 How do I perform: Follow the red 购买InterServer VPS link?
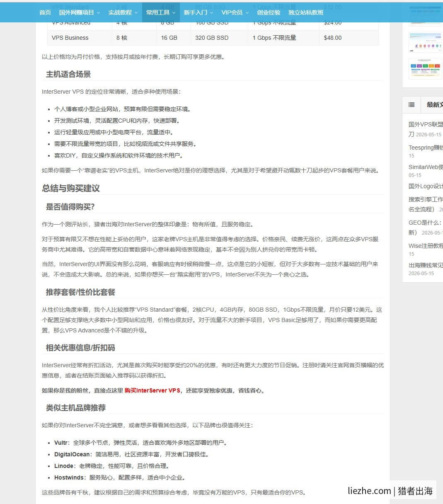152,390
